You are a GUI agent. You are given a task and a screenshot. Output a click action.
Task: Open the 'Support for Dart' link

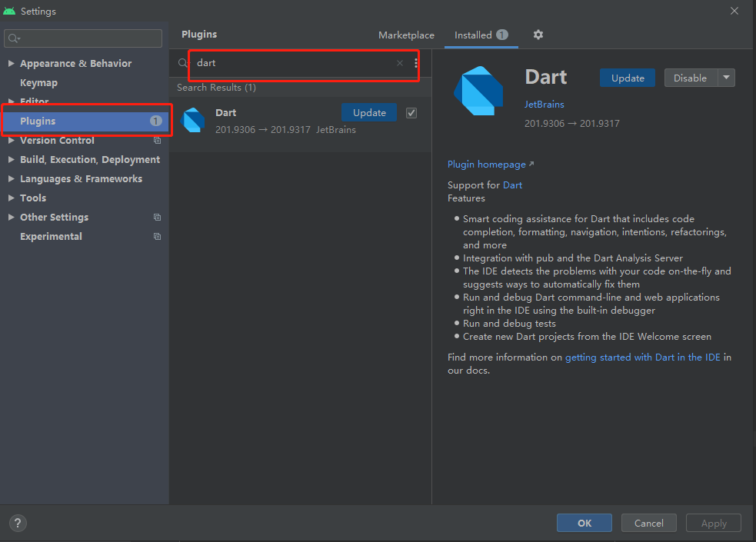pyautogui.click(x=512, y=185)
